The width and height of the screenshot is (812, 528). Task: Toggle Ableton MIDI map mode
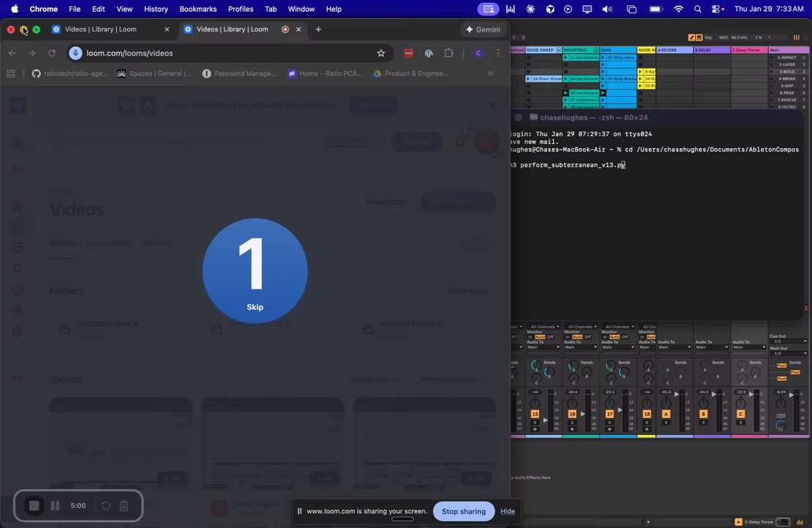[x=723, y=37]
